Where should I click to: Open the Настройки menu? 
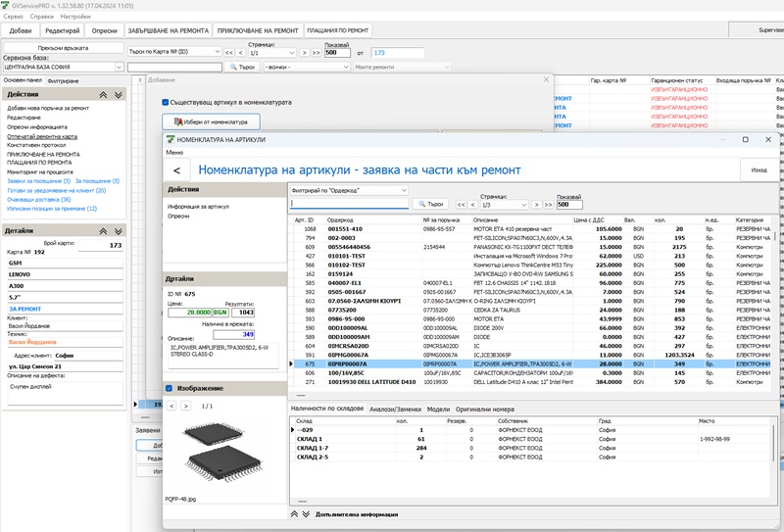pyautogui.click(x=75, y=17)
